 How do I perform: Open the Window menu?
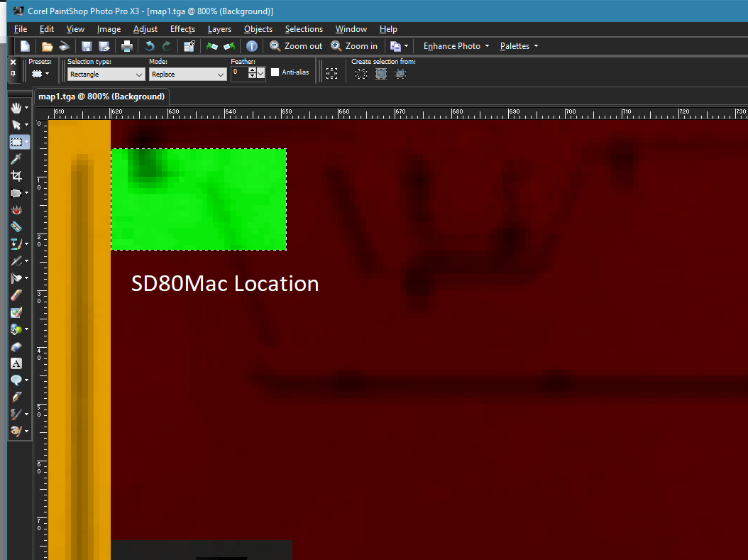point(351,29)
